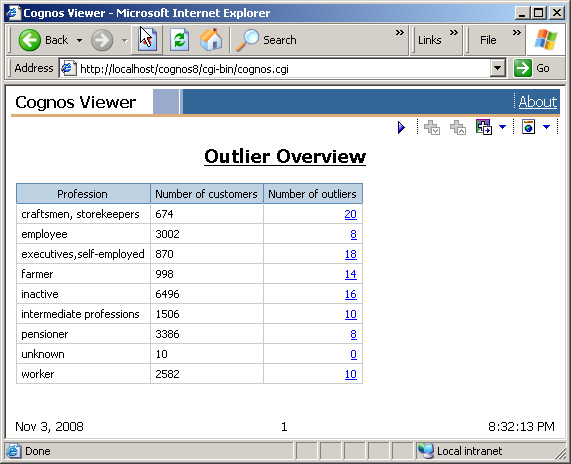This screenshot has width=571, height=464.
Task: Select the 'employee' profession cell
Action: (83, 234)
